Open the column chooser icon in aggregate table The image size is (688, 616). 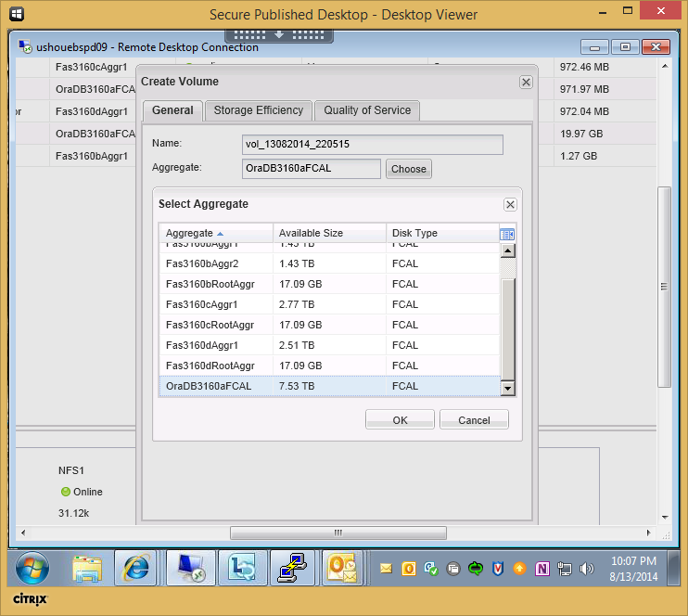pos(507,234)
